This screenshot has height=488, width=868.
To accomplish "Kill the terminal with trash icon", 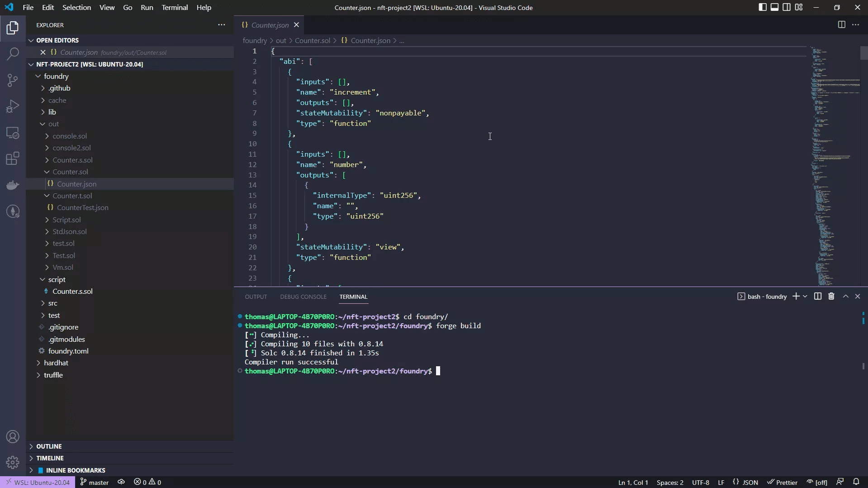I will (831, 297).
